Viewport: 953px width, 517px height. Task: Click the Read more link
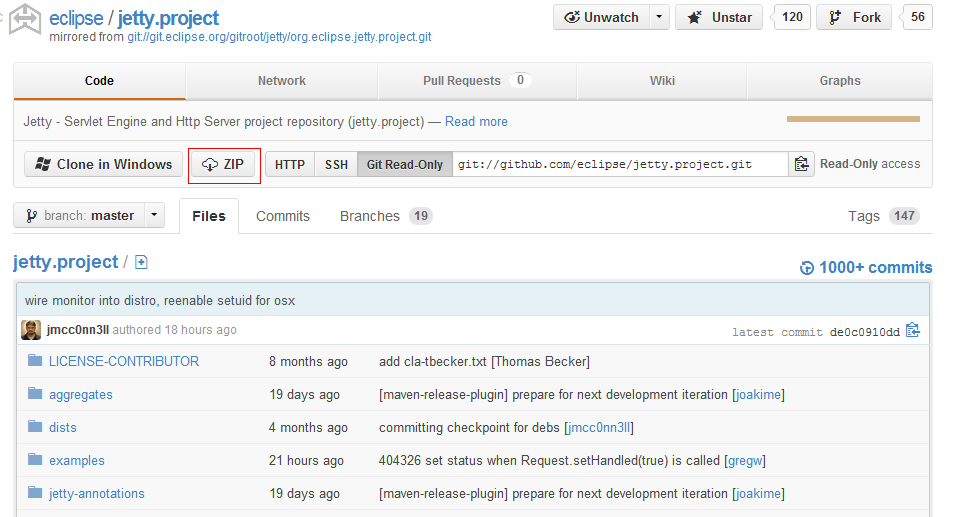tap(476, 122)
